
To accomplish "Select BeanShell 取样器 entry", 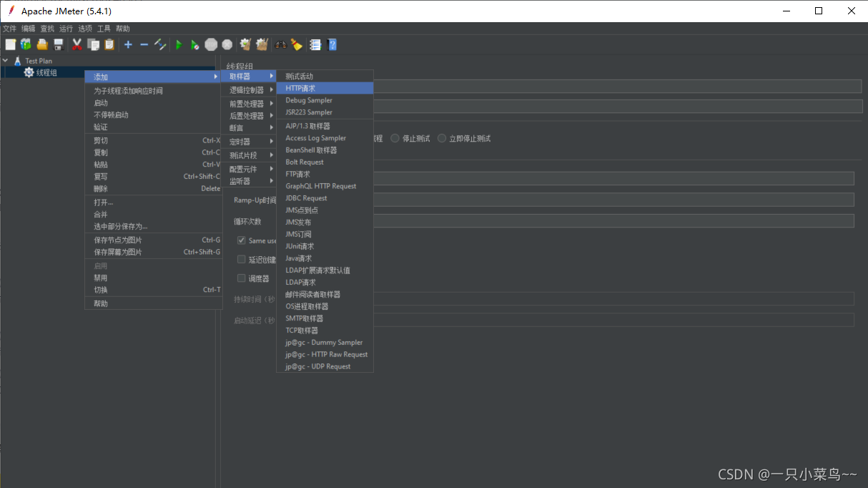I will 325,150.
